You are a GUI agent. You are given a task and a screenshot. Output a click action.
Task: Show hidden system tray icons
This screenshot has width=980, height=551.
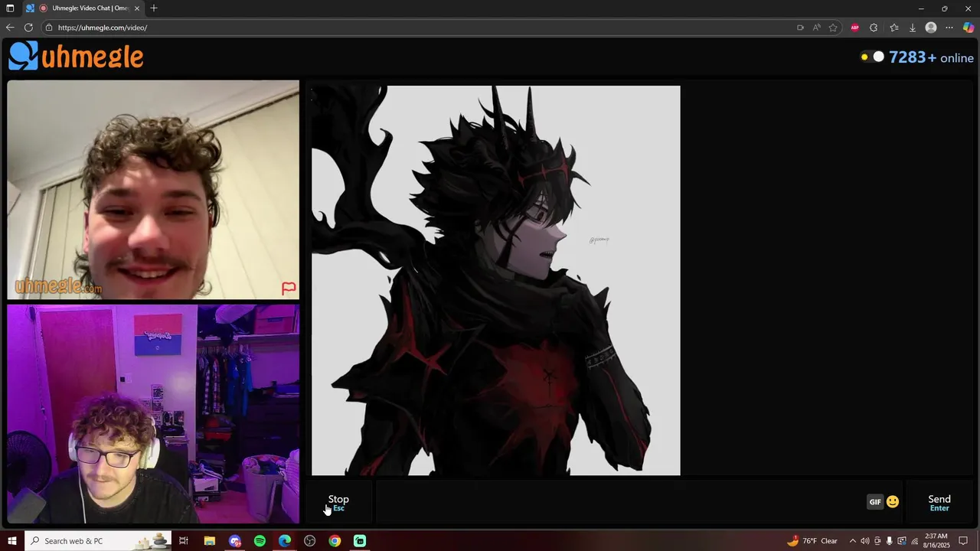[x=853, y=541]
